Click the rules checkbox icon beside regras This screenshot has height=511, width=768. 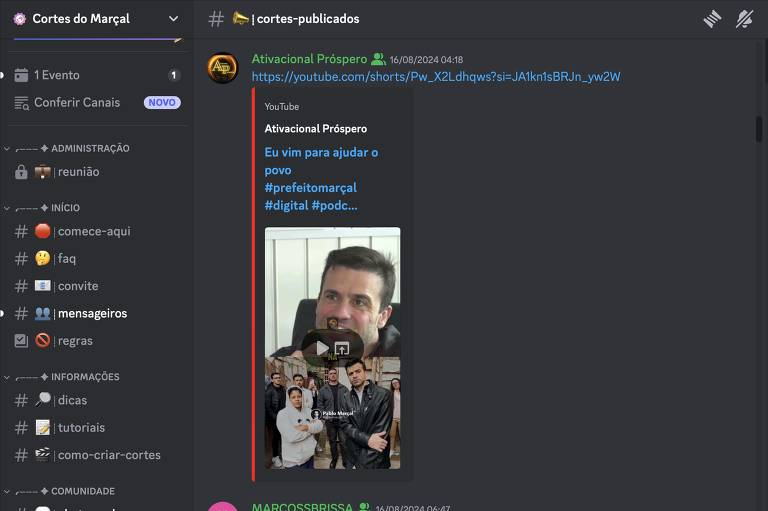(21, 341)
